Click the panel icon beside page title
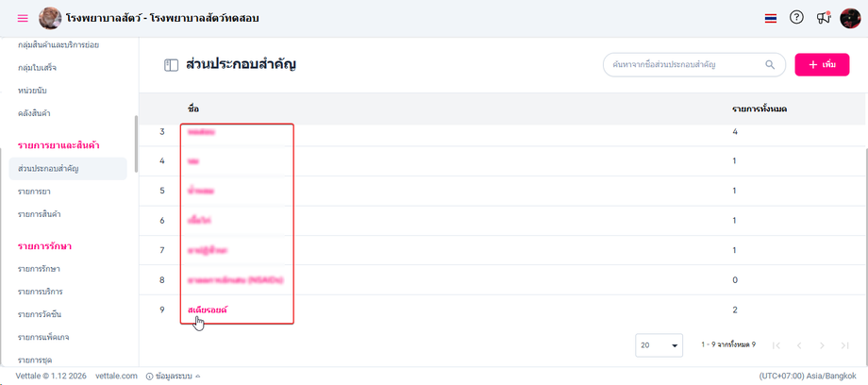 (x=171, y=65)
